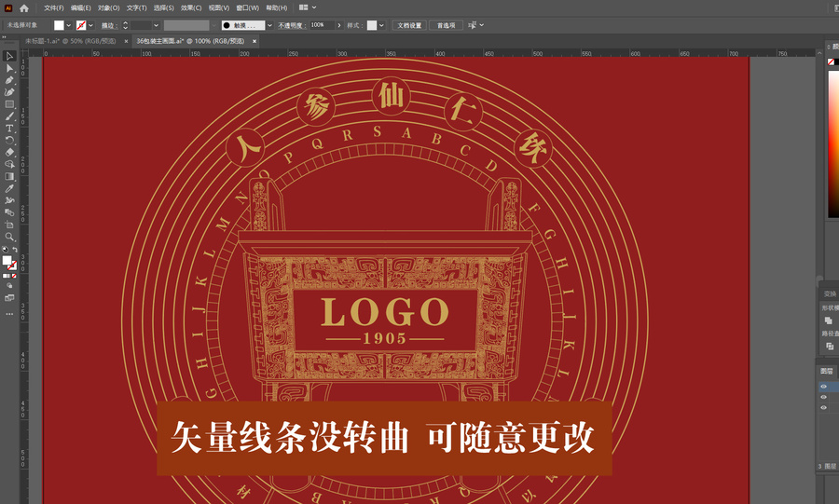Click the fill color swatch in control bar
This screenshot has width=839, height=504.
59,25
